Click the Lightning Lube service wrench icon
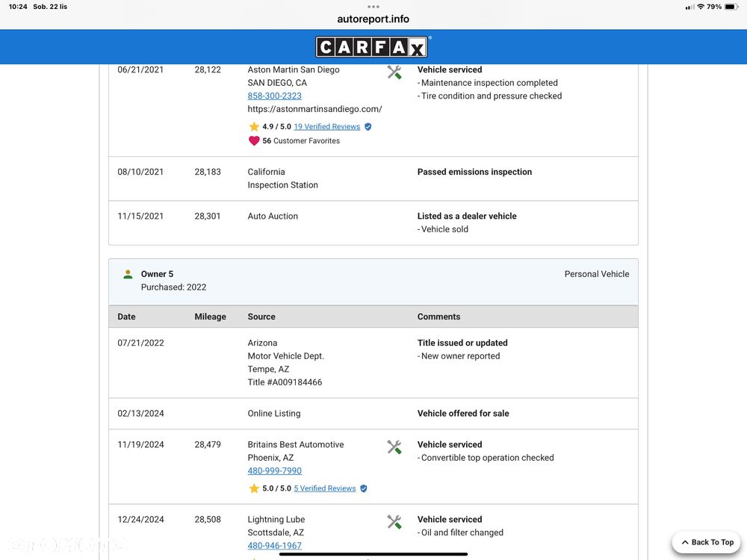Image resolution: width=747 pixels, height=560 pixels. point(394,522)
